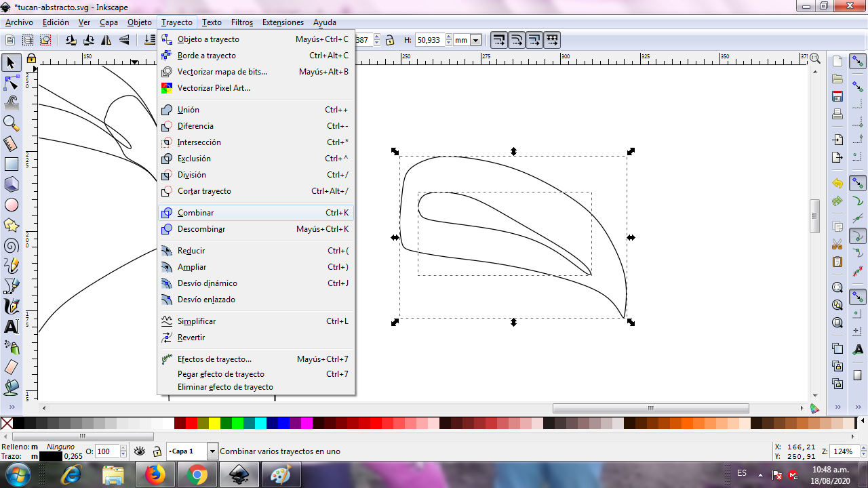Click the height H input field
This screenshot has height=488, width=868.
(x=429, y=40)
